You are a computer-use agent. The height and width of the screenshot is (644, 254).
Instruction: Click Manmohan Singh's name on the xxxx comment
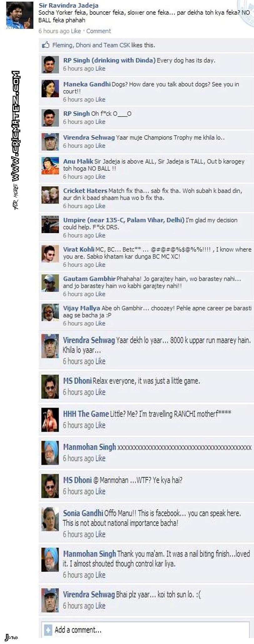[x=89, y=447]
